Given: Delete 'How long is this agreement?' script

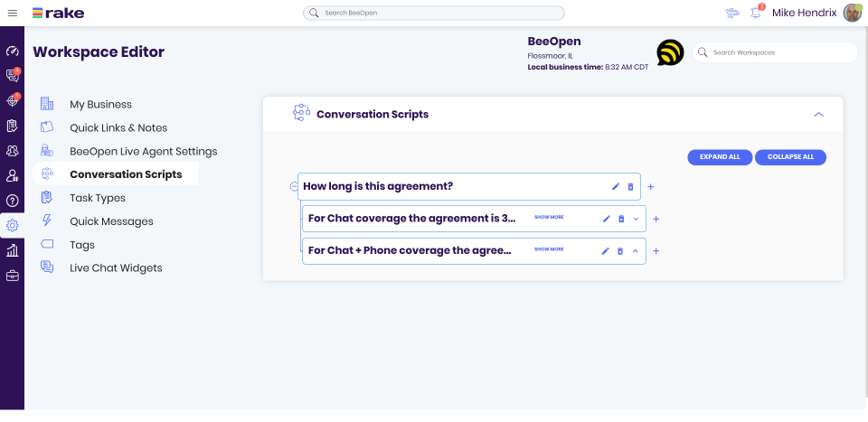Looking at the screenshot, I should click(630, 187).
